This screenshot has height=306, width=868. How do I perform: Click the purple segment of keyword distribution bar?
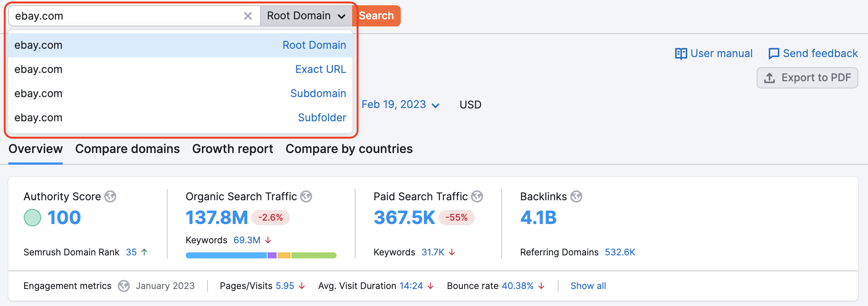pos(272,255)
